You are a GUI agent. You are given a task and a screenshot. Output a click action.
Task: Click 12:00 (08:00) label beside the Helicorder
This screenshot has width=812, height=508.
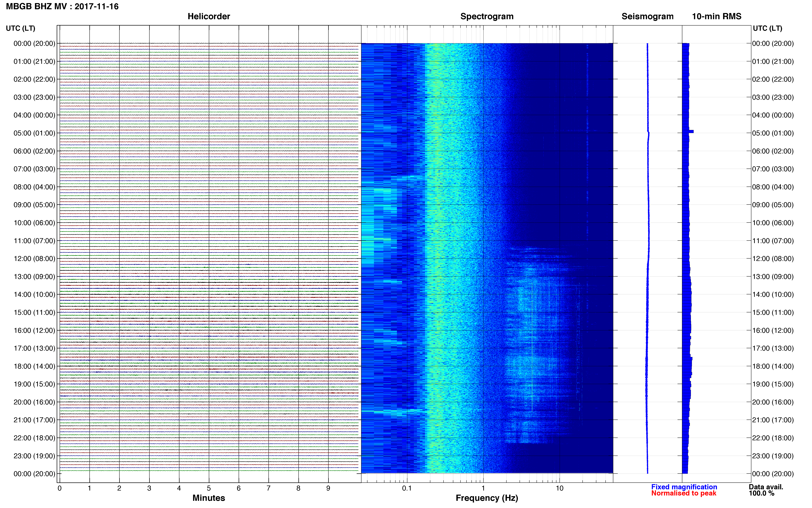click(x=34, y=259)
